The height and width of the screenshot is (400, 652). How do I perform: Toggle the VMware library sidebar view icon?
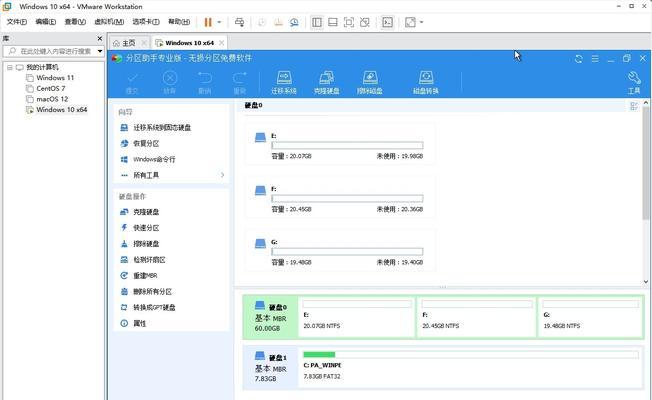click(317, 22)
